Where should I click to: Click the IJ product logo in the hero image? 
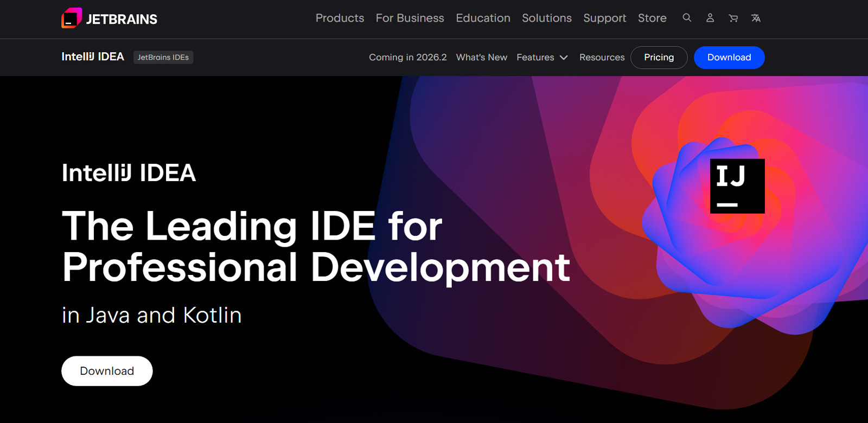click(737, 186)
